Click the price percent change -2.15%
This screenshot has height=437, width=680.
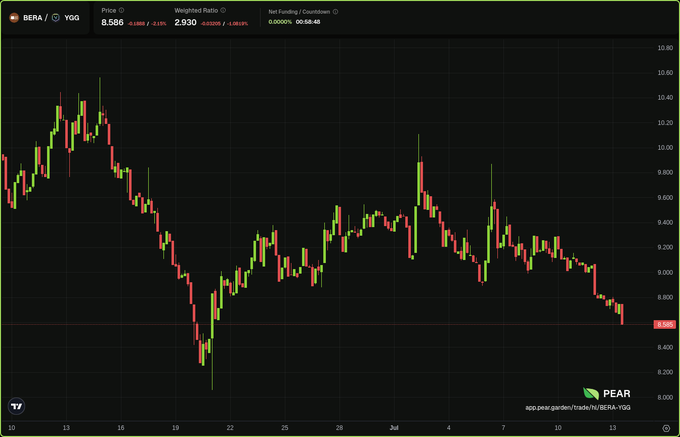pyautogui.click(x=158, y=24)
